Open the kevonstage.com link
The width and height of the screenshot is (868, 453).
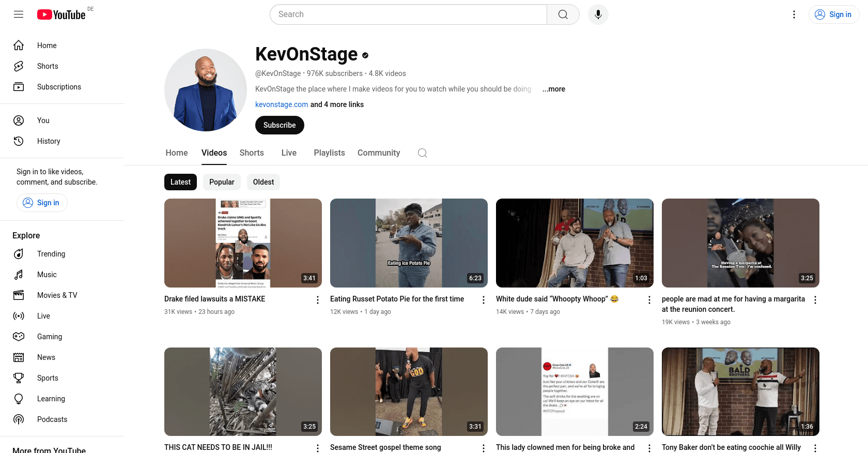[282, 104]
